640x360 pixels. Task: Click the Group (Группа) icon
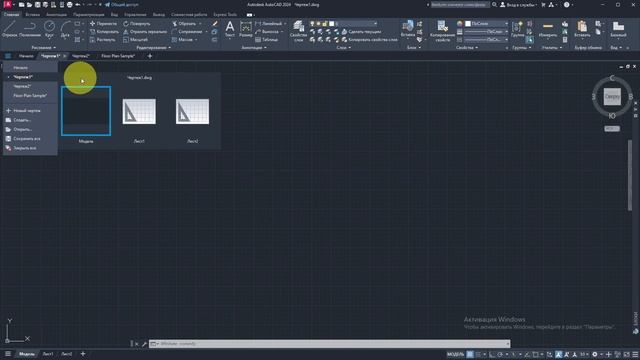click(x=517, y=29)
